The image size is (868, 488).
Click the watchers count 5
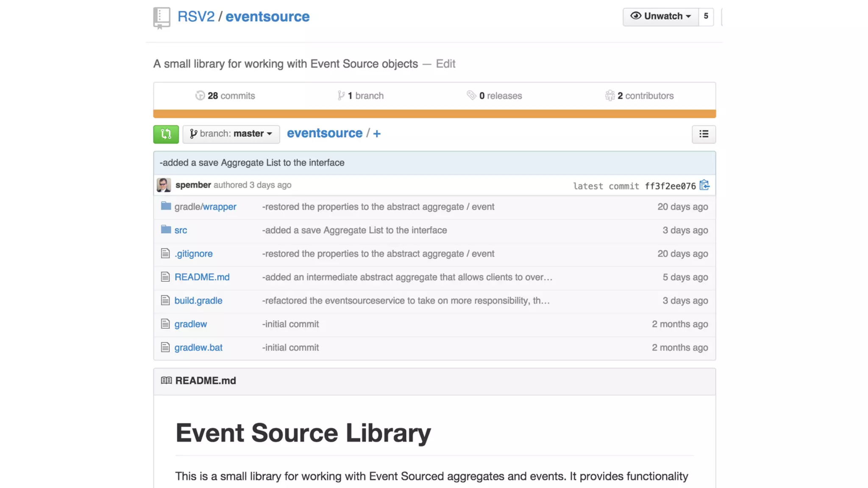[x=706, y=16]
